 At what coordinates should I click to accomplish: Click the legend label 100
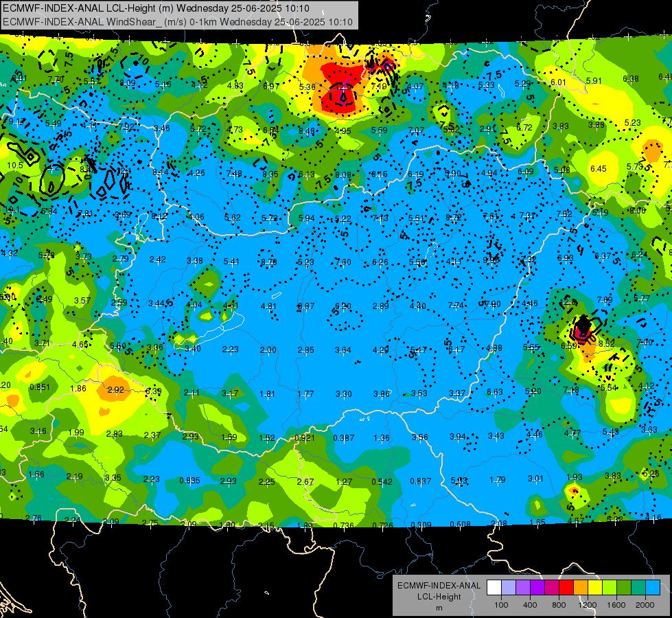click(502, 605)
